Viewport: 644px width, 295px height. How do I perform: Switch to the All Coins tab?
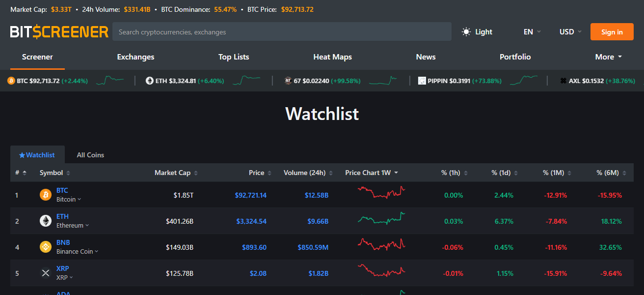click(x=90, y=154)
